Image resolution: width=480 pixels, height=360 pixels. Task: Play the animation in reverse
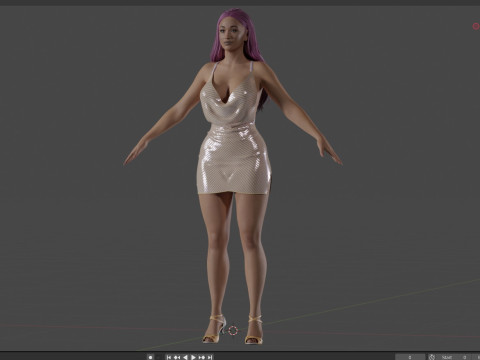(x=185, y=357)
